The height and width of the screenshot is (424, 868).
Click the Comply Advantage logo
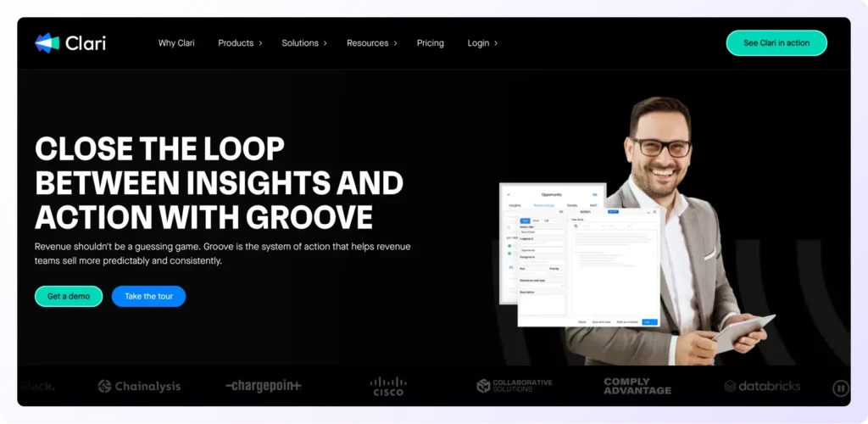click(x=637, y=386)
